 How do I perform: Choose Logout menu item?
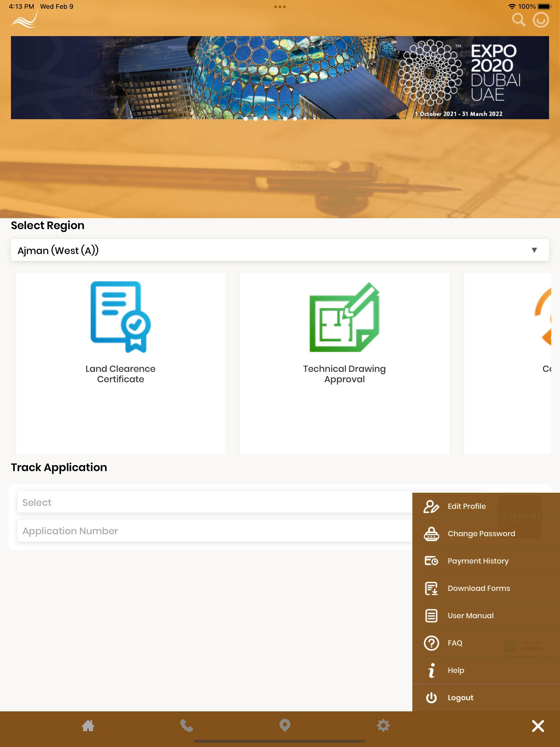(486, 698)
